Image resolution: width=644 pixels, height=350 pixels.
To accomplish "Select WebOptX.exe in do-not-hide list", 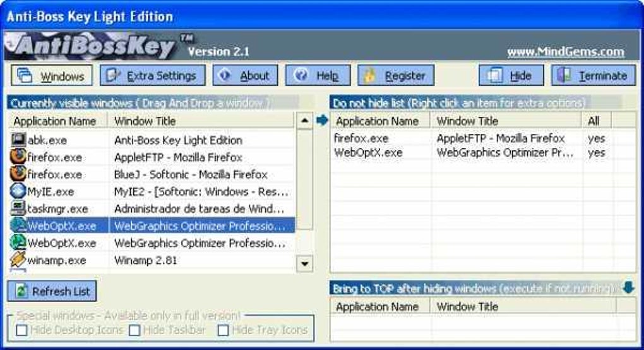I will pyautogui.click(x=369, y=152).
